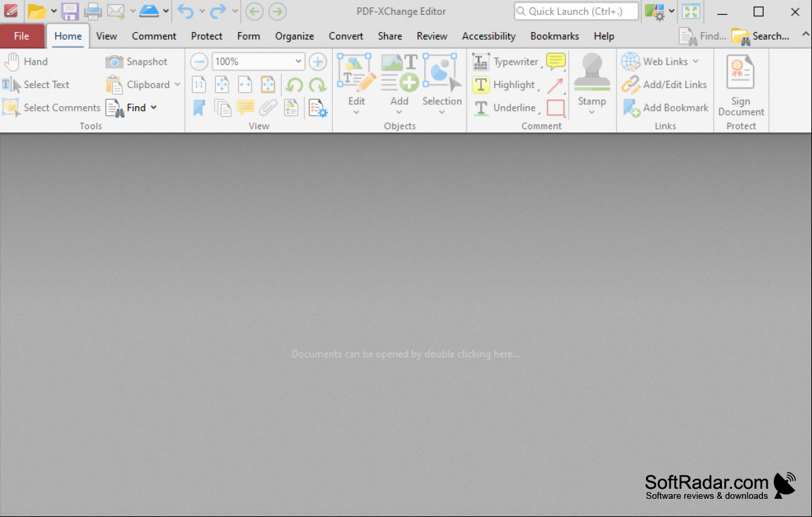The height and width of the screenshot is (517, 812).
Task: Show the Comments pane icon in View group
Action: tap(245, 108)
